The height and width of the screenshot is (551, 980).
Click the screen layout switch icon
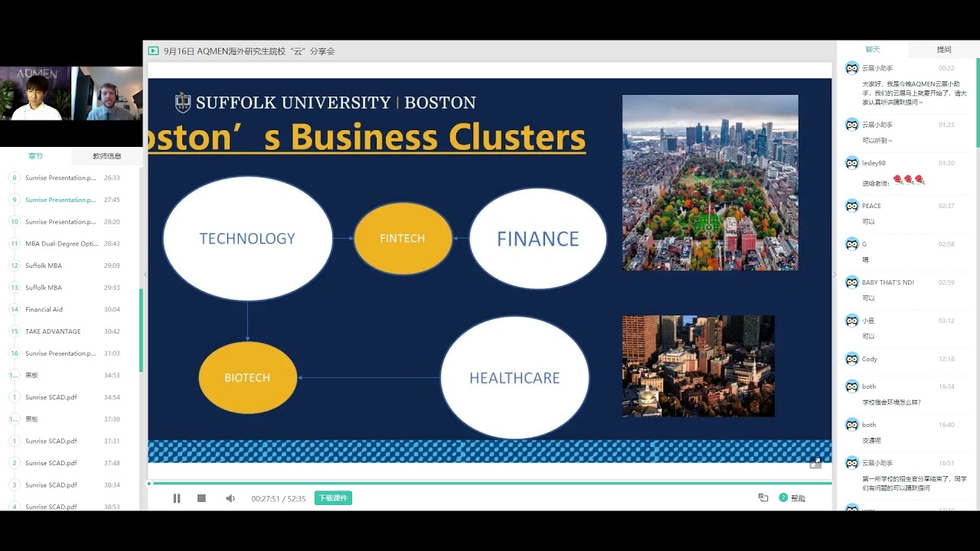(x=763, y=497)
